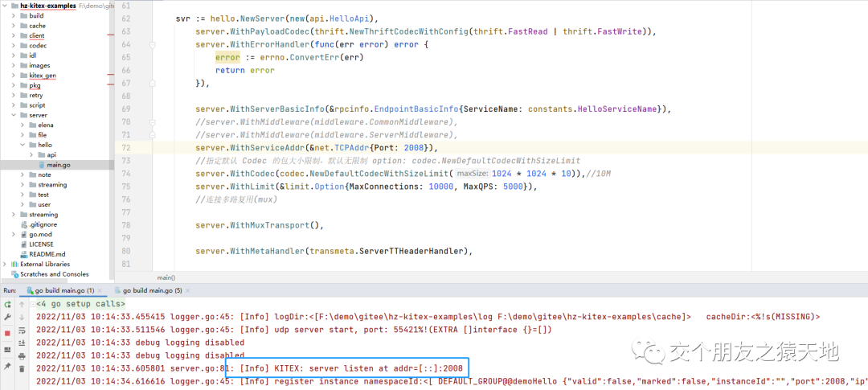Select the elena folder under server
This screenshot has height=390, width=868.
pyautogui.click(x=45, y=125)
